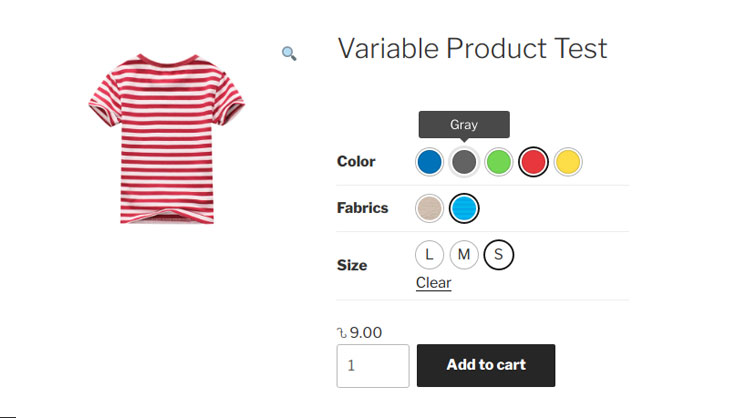This screenshot has width=750, height=420.
Task: Click the magnifier zoom icon on product image
Action: pyautogui.click(x=289, y=54)
